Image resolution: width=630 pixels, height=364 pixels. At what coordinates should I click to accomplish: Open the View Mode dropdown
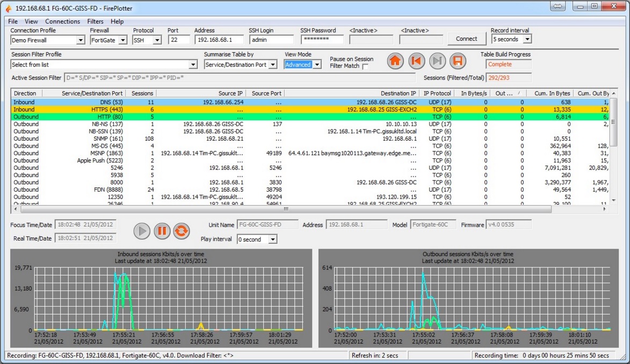(x=317, y=65)
